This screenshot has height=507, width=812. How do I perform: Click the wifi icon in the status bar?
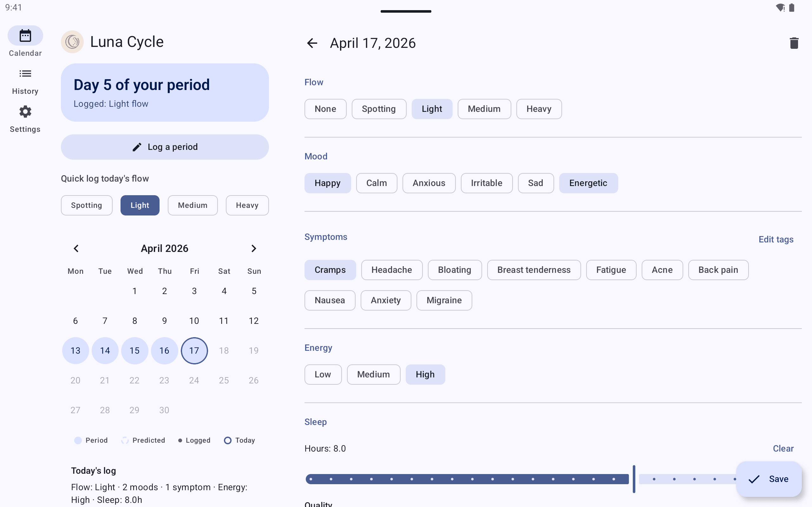click(780, 7)
